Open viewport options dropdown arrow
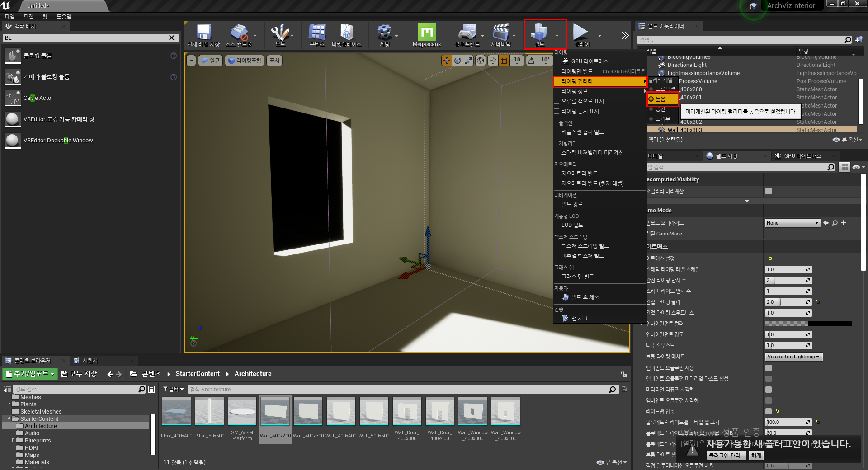868x470 pixels. click(x=191, y=61)
